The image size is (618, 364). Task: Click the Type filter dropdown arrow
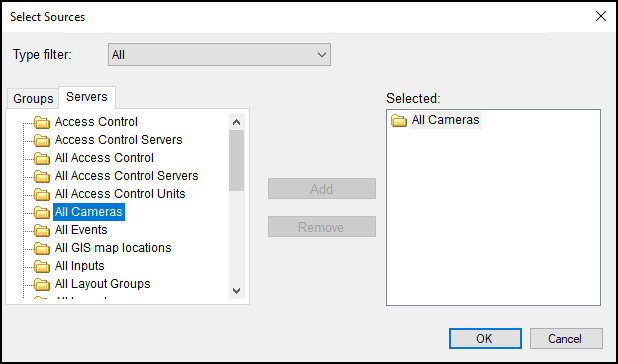[x=322, y=55]
